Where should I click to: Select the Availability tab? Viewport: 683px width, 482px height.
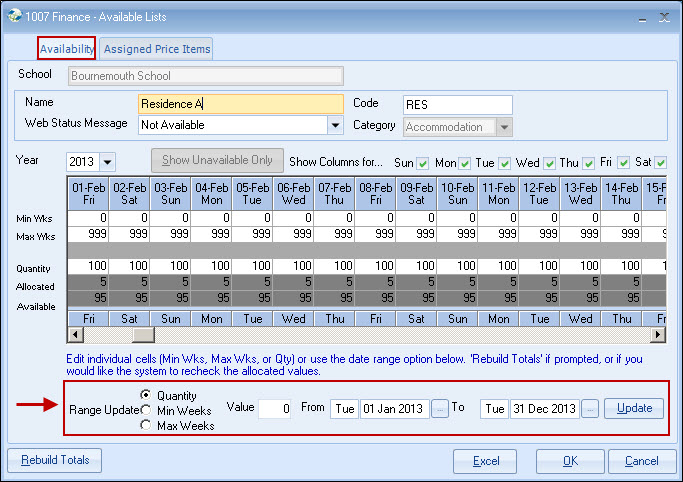coord(67,49)
